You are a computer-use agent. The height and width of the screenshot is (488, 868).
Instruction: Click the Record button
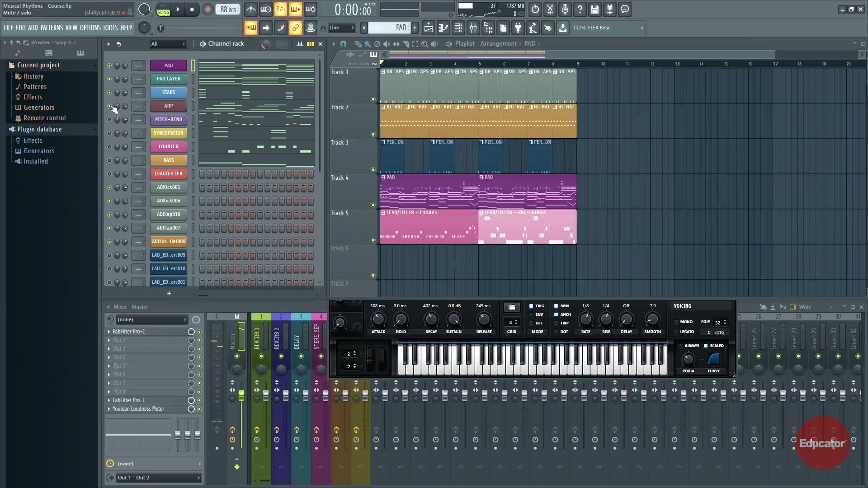(x=207, y=9)
